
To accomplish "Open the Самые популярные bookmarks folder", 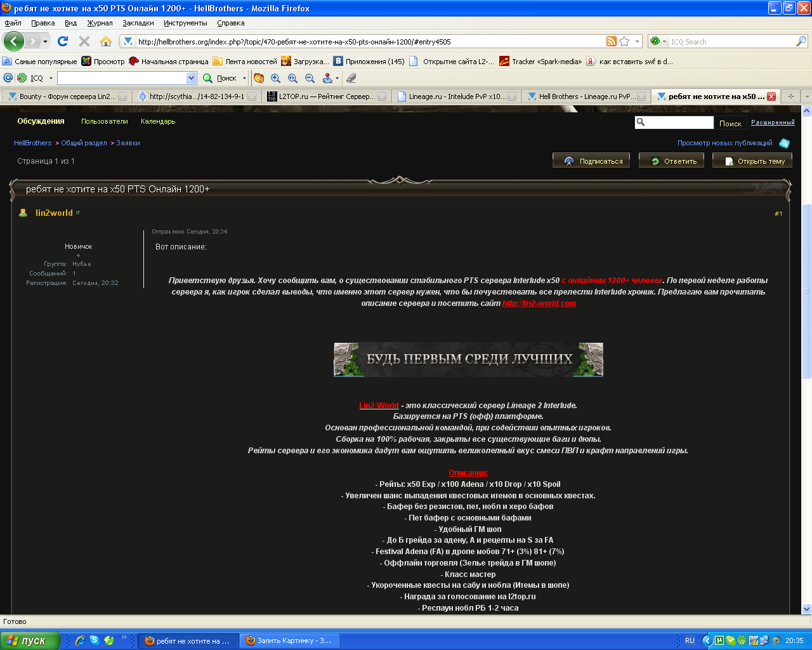I will coord(39,62).
